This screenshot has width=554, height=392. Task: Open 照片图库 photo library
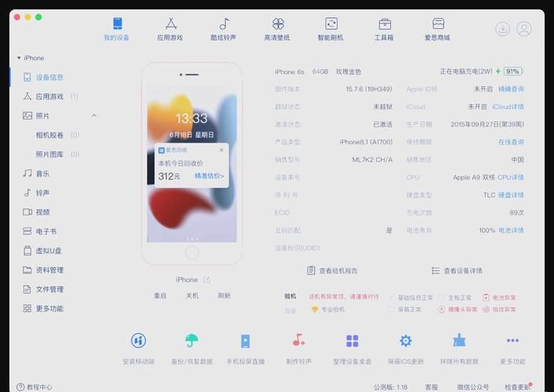[x=49, y=154]
